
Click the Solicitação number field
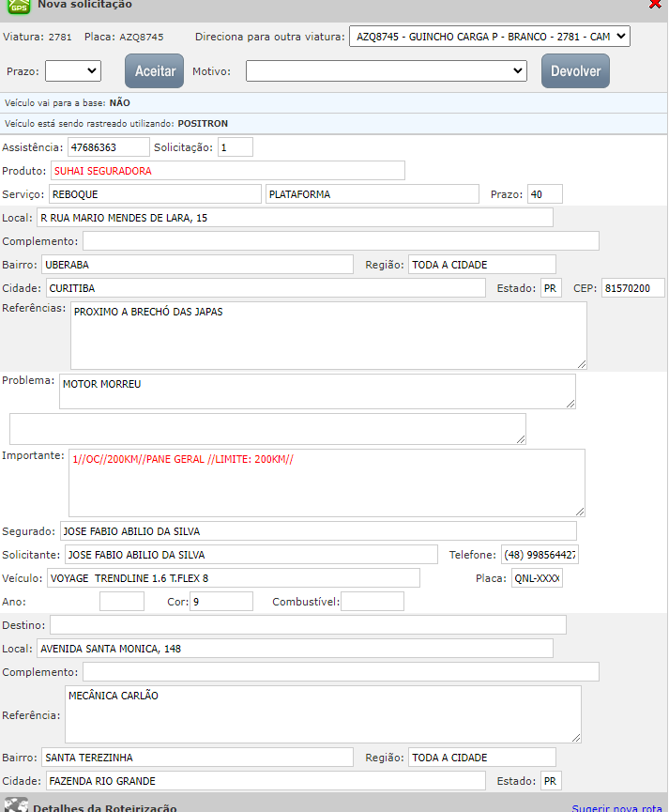pyautogui.click(x=236, y=147)
